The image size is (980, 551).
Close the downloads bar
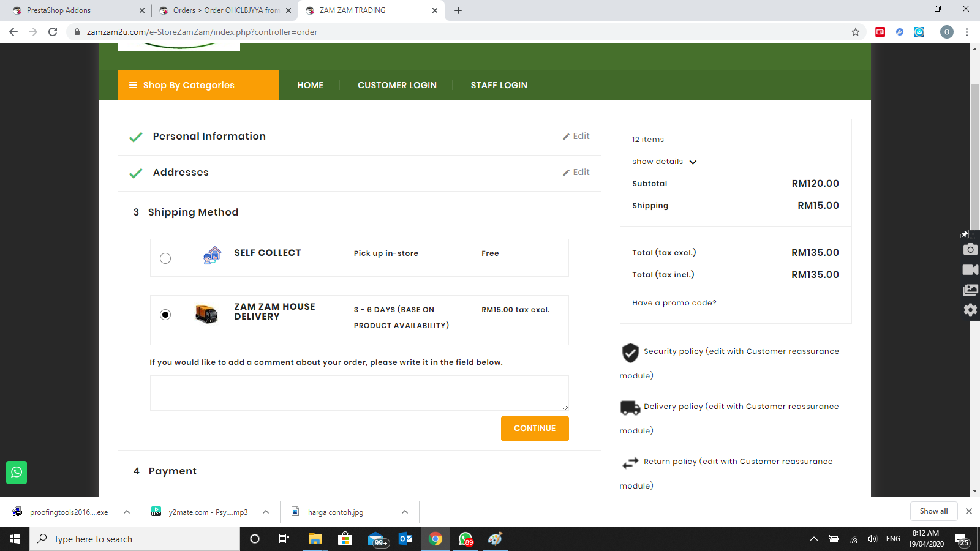pos(969,511)
